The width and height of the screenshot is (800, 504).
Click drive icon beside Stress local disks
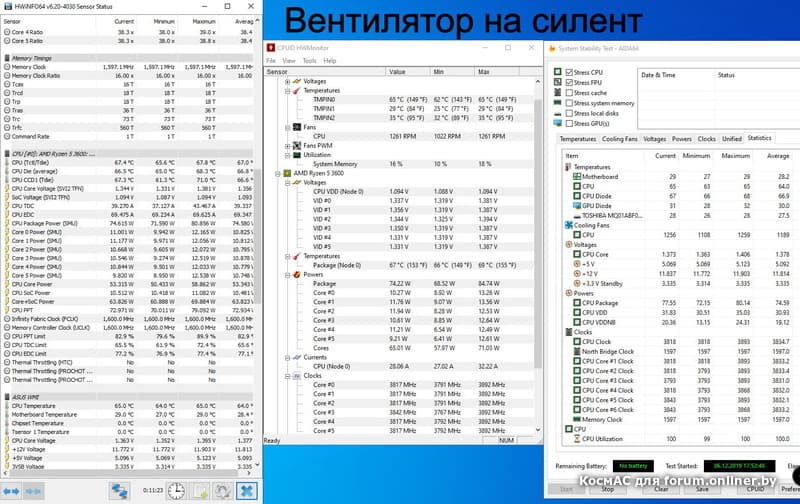tap(558, 113)
